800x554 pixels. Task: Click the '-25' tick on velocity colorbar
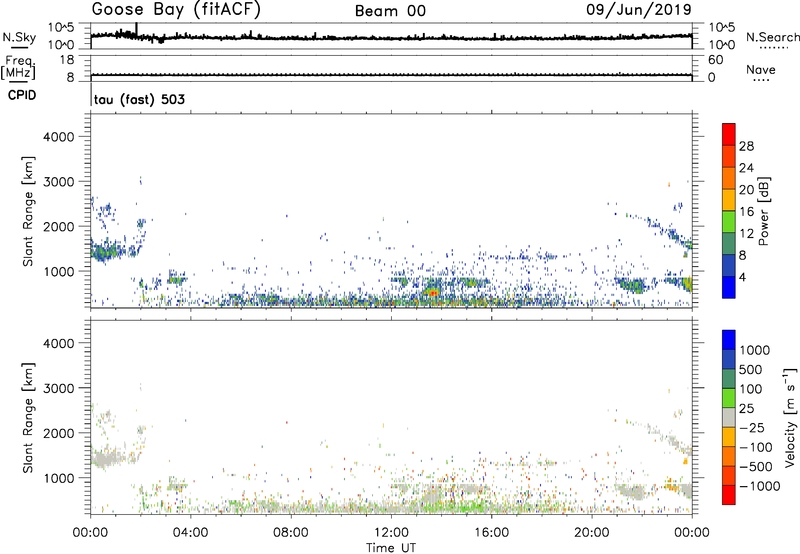[752, 427]
